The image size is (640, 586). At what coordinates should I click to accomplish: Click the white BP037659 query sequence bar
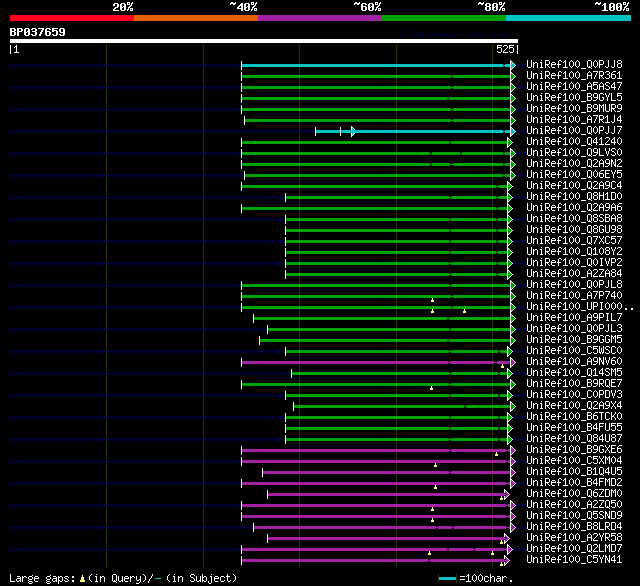point(264,41)
